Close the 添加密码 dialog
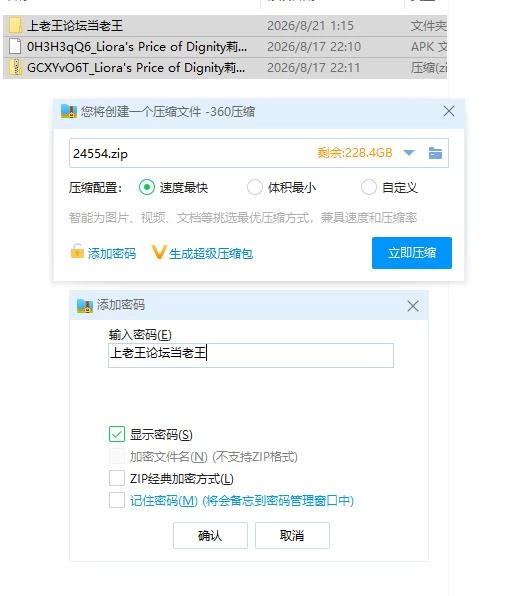530x596 pixels. 413,306
